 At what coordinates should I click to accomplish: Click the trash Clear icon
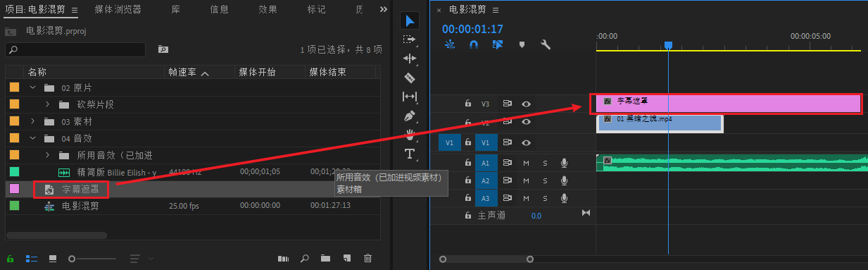(x=367, y=259)
